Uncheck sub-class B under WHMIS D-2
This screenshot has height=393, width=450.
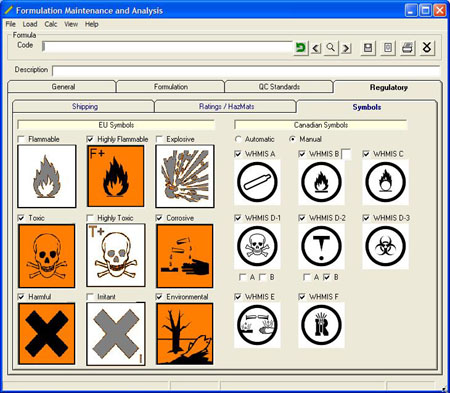pyautogui.click(x=327, y=277)
